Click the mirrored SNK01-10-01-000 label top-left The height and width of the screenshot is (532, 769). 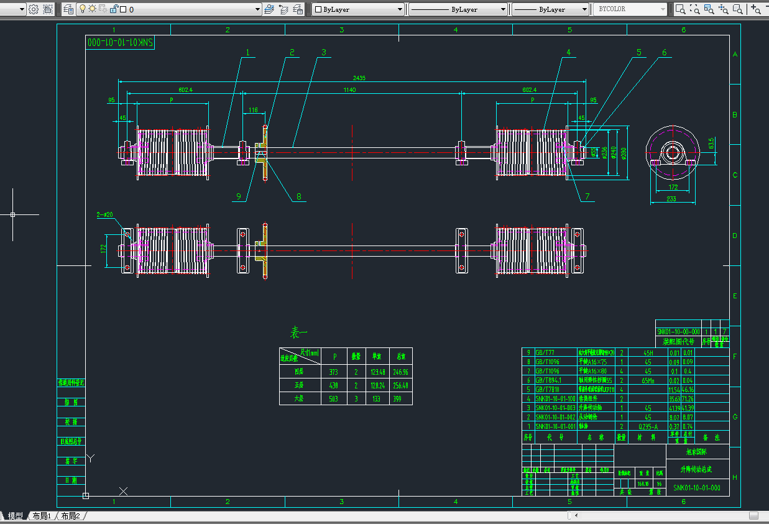point(120,42)
